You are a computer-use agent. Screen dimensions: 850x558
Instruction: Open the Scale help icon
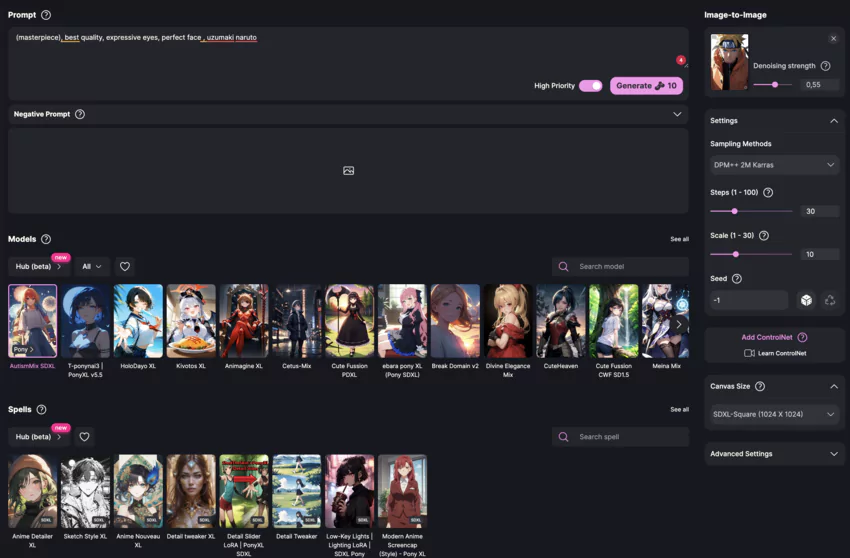764,235
